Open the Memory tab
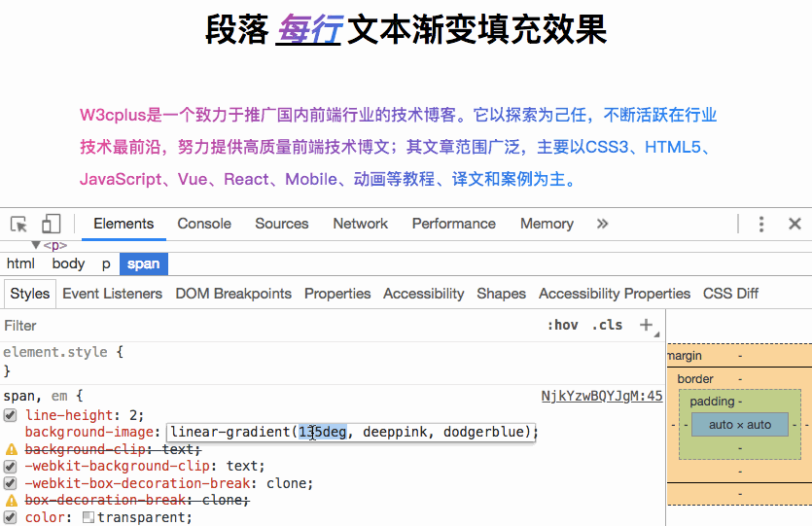This screenshot has width=812, height=526. tap(547, 224)
